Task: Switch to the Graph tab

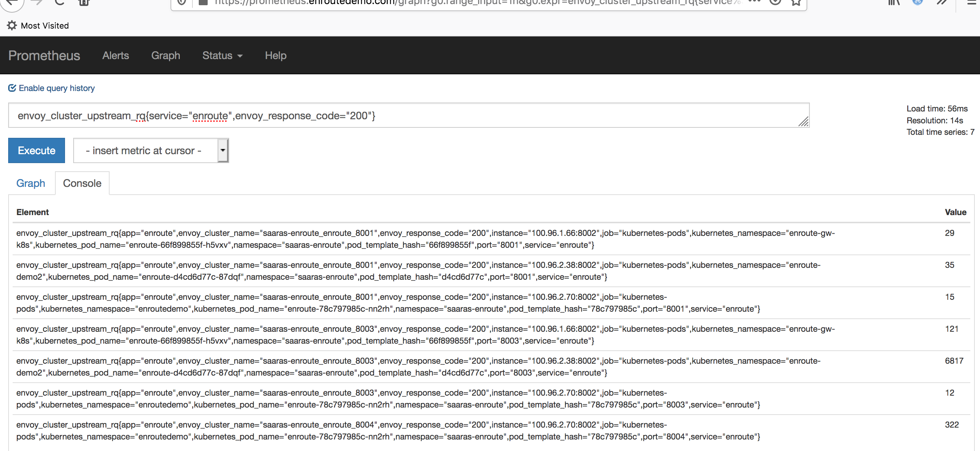Action: click(x=30, y=184)
